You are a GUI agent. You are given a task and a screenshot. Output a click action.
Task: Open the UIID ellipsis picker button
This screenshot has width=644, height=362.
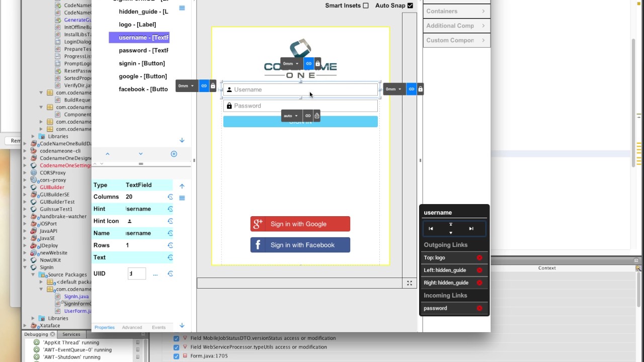[155, 274]
